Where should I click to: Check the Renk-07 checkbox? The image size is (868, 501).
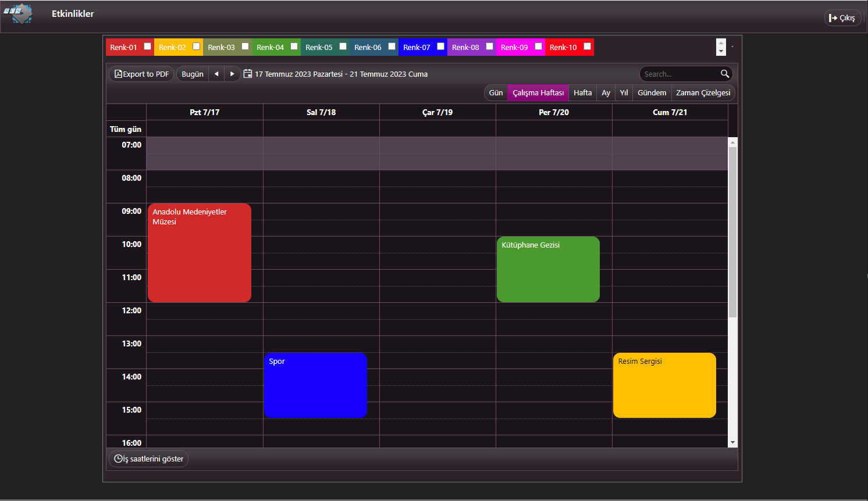pyautogui.click(x=441, y=46)
